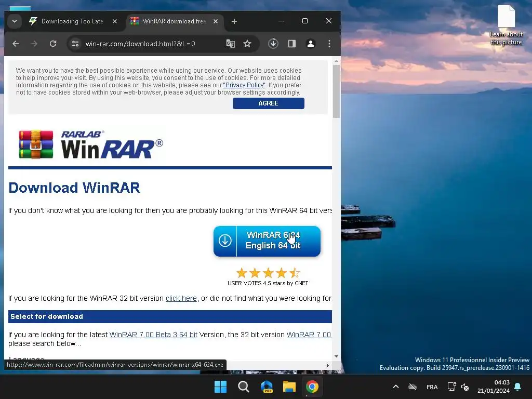Toggle Chrome side panel
Viewport: 532px width, 399px height.
tap(292, 44)
